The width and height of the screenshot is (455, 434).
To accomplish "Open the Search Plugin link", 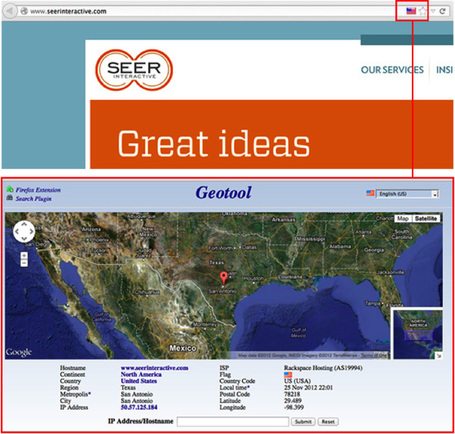I will click(x=33, y=199).
